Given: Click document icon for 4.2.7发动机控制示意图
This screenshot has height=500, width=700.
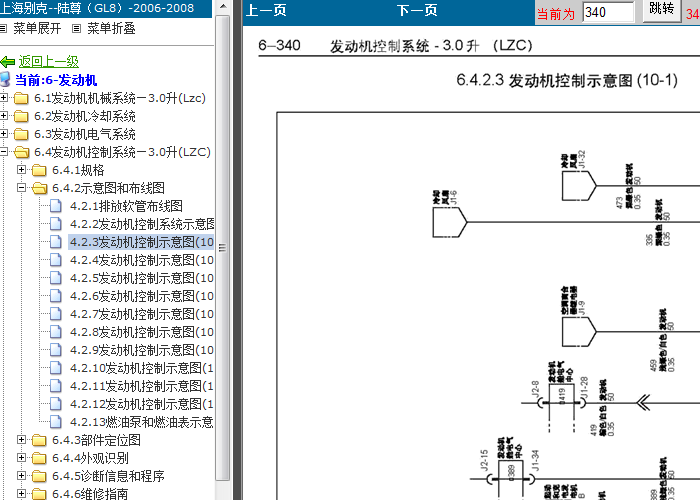Looking at the screenshot, I should click(x=55, y=314).
